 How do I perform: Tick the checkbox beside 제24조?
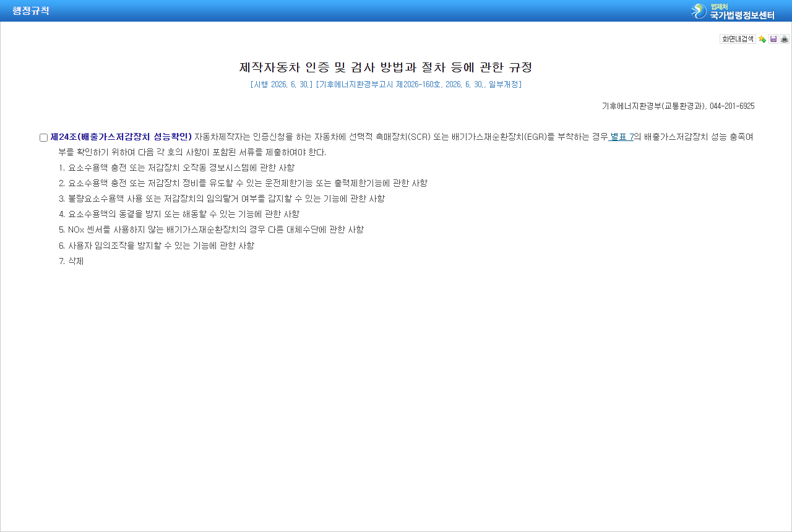click(43, 137)
